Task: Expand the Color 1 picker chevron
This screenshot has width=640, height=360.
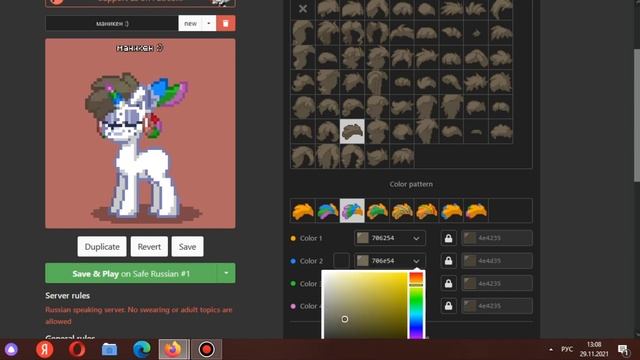Action: (416, 238)
